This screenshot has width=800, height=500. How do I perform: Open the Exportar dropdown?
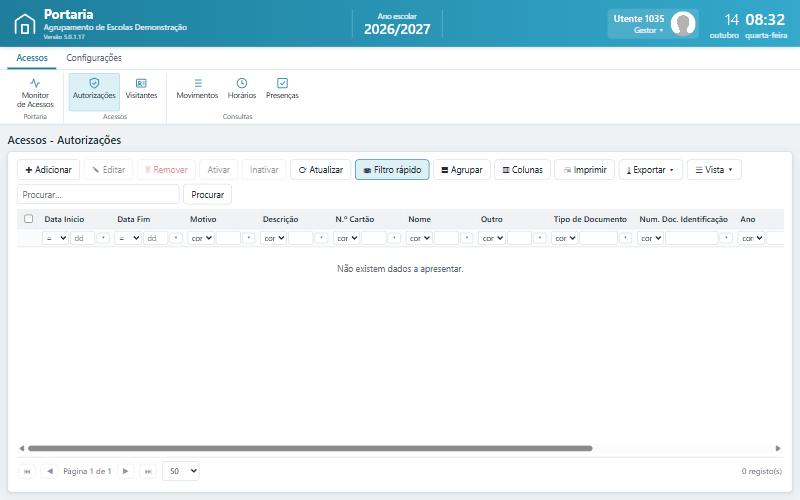[651, 169]
